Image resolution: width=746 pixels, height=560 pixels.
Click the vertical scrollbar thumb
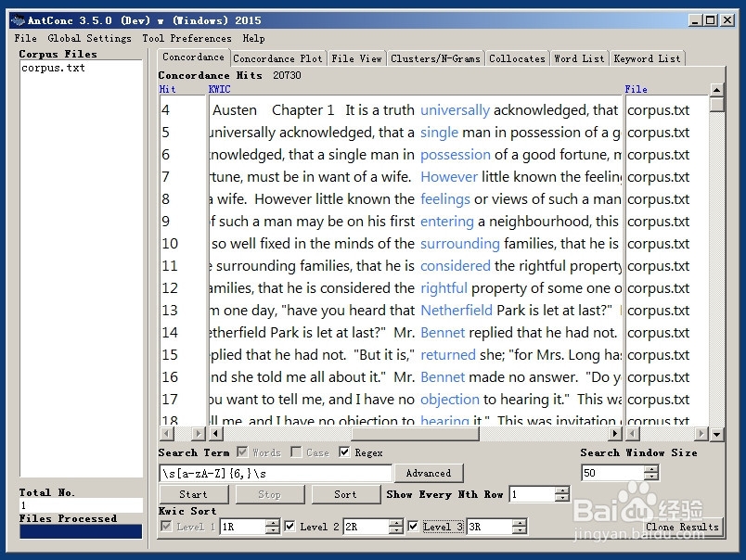(x=716, y=104)
